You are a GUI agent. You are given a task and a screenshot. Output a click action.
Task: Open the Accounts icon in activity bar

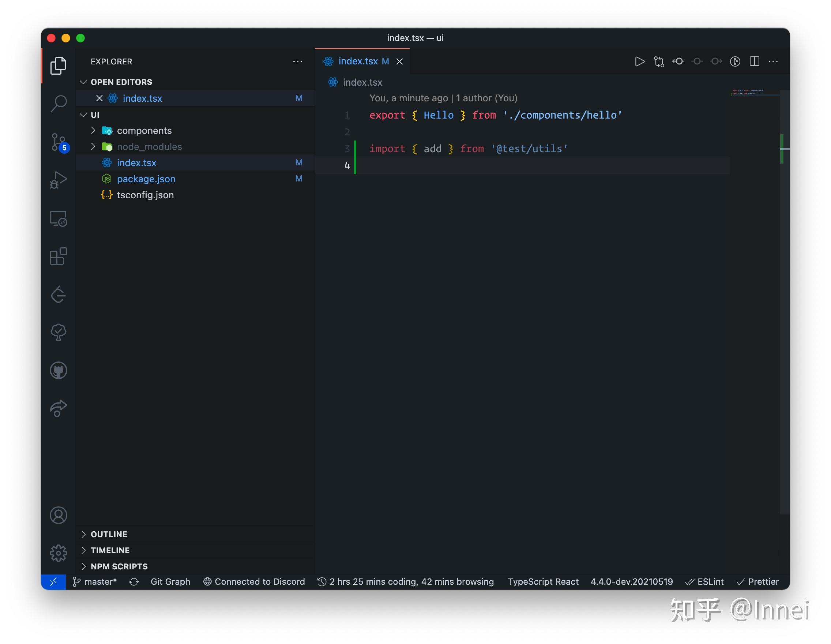(x=59, y=515)
